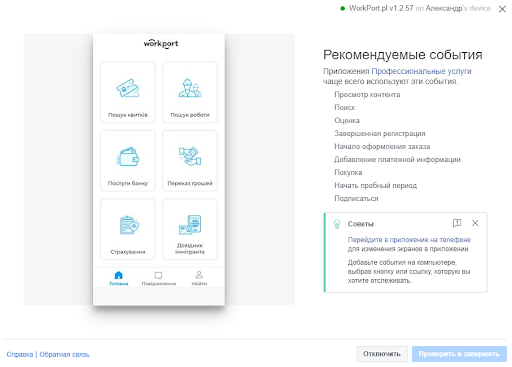Screen dimensions: 512x367
Task: Tap the profile person icon
Action: [199, 275]
